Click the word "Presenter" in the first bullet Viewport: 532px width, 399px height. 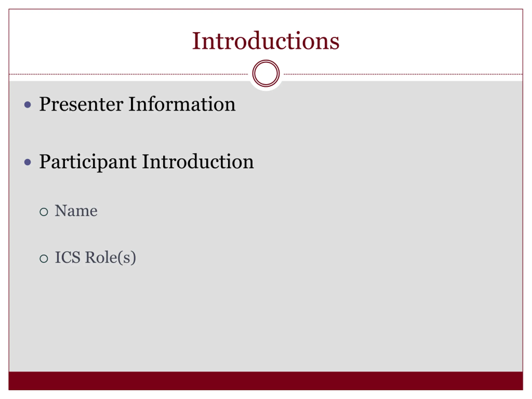(x=81, y=104)
